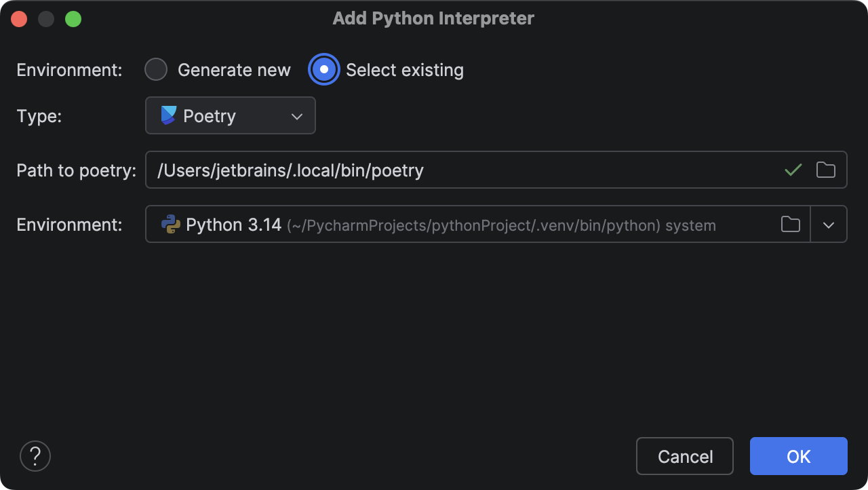868x490 pixels.
Task: Click the red close traffic light button
Action: click(19, 18)
